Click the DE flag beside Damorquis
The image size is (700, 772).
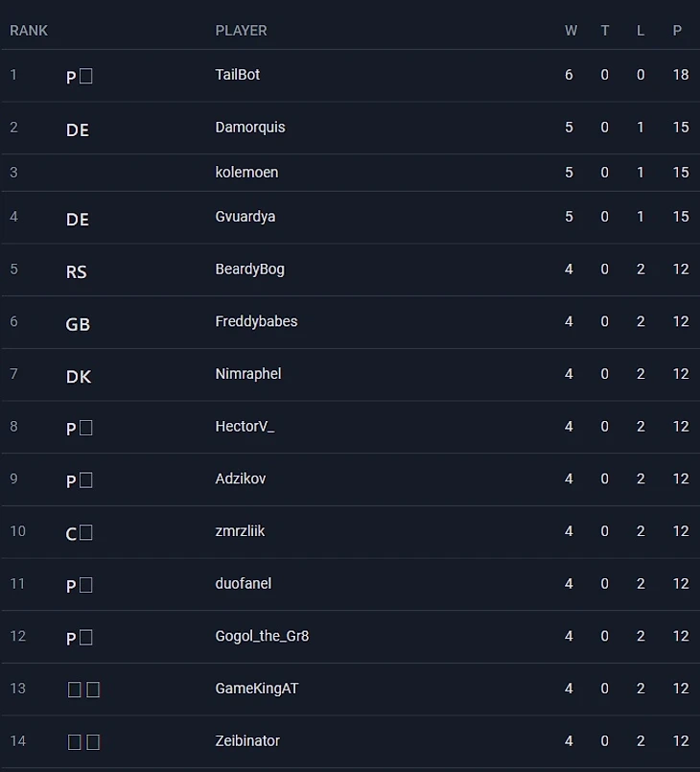click(x=78, y=130)
